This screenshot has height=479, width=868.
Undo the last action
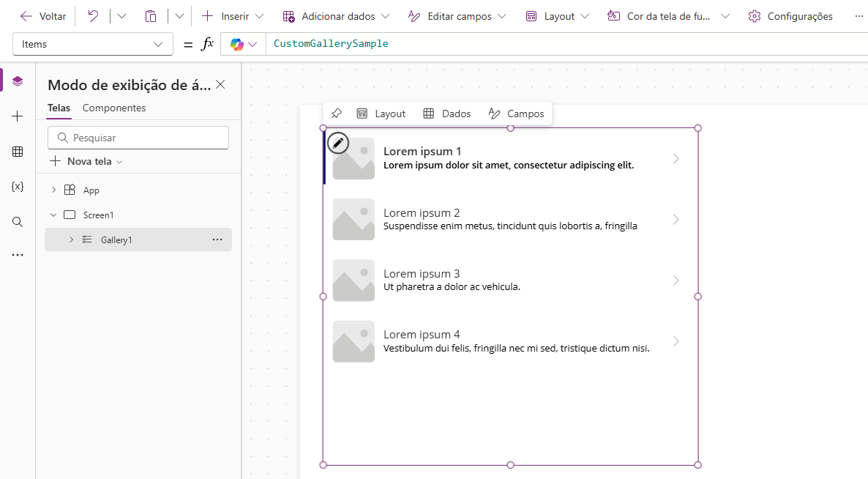pyautogui.click(x=93, y=16)
